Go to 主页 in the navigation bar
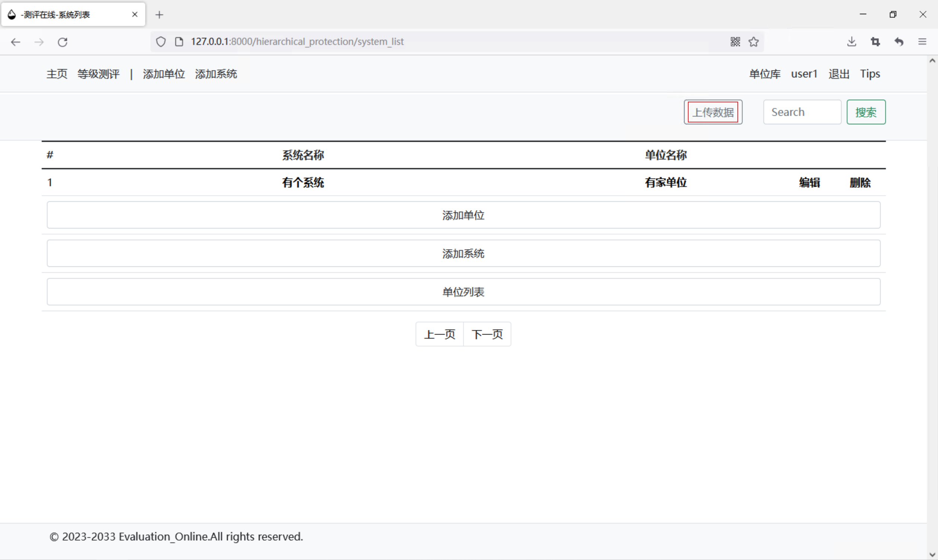The image size is (938, 560). [x=57, y=74]
